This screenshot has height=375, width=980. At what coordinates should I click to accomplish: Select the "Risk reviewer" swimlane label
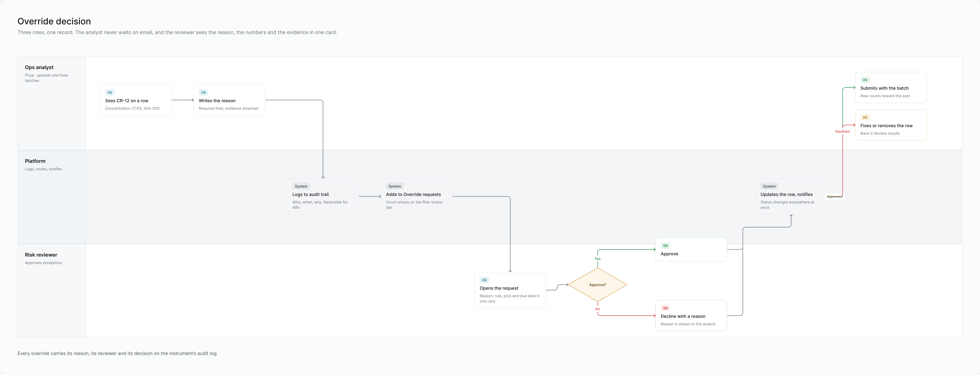coord(41,255)
